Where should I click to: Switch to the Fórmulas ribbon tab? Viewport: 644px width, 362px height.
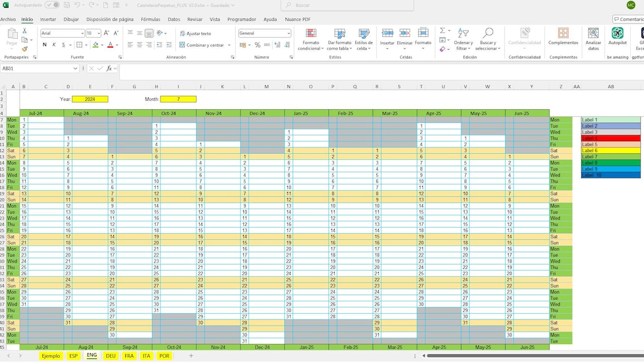click(150, 18)
